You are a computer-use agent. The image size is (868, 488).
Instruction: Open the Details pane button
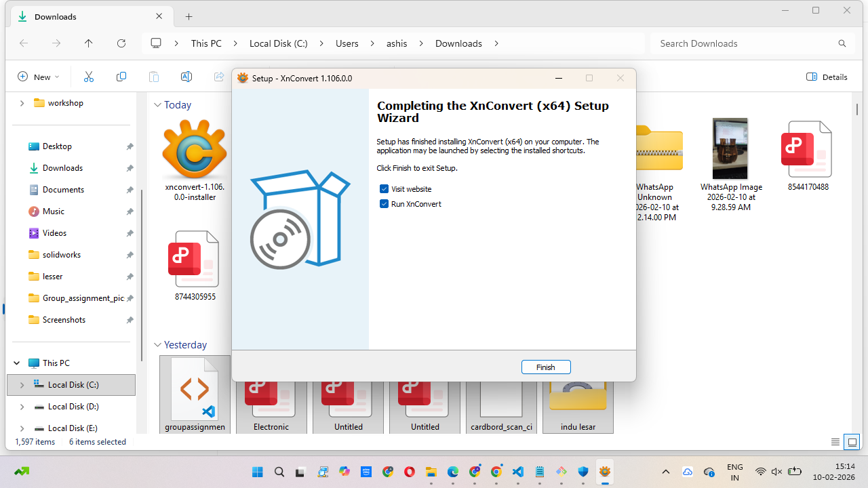point(827,77)
